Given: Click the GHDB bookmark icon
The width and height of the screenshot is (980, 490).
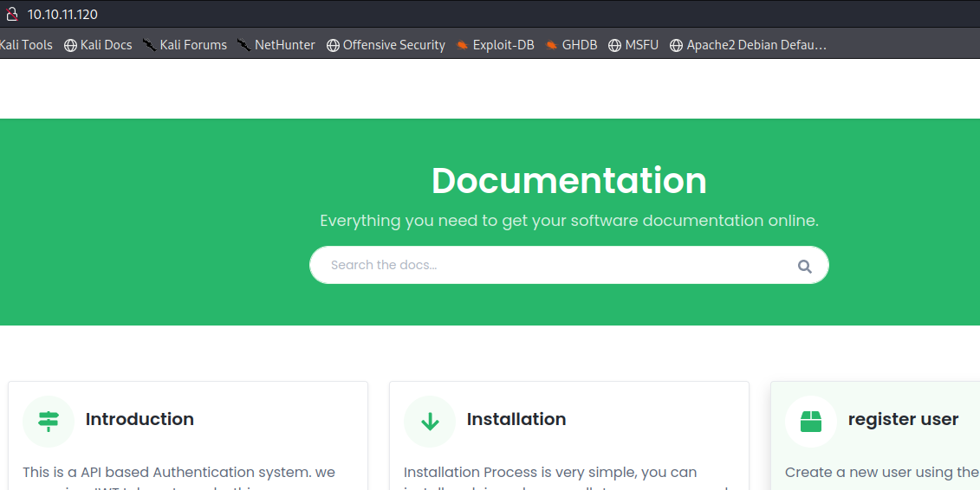Looking at the screenshot, I should (x=552, y=45).
